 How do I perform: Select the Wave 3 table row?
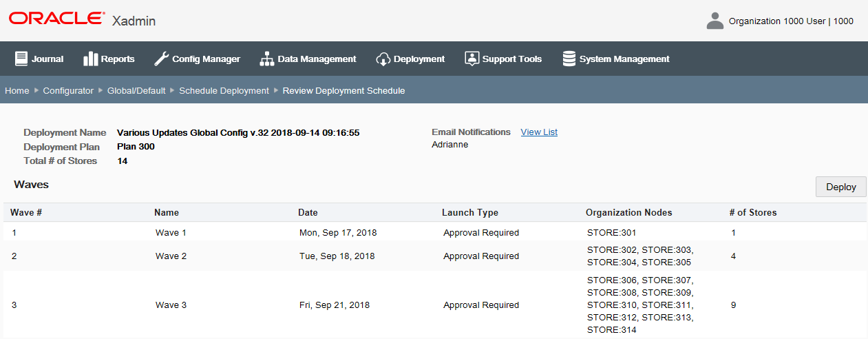[434, 305]
